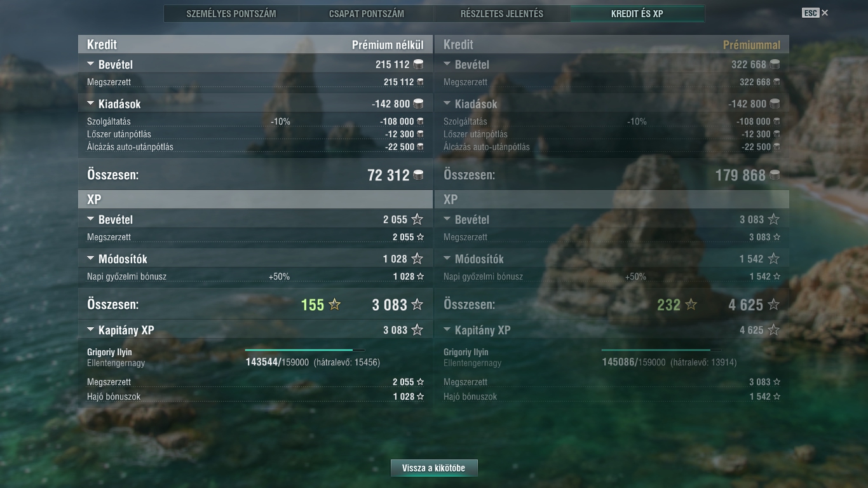Switch to Személyes Pontszám tab
868x488 pixels.
point(231,13)
